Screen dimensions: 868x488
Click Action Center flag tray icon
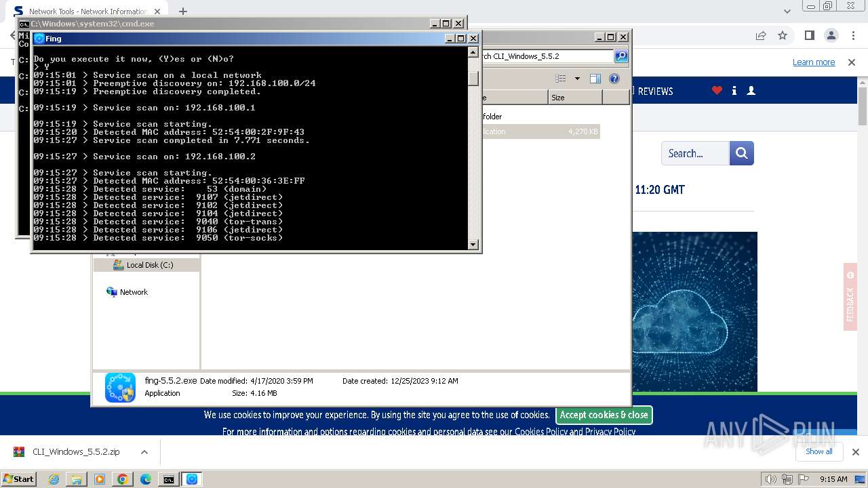[x=804, y=479]
